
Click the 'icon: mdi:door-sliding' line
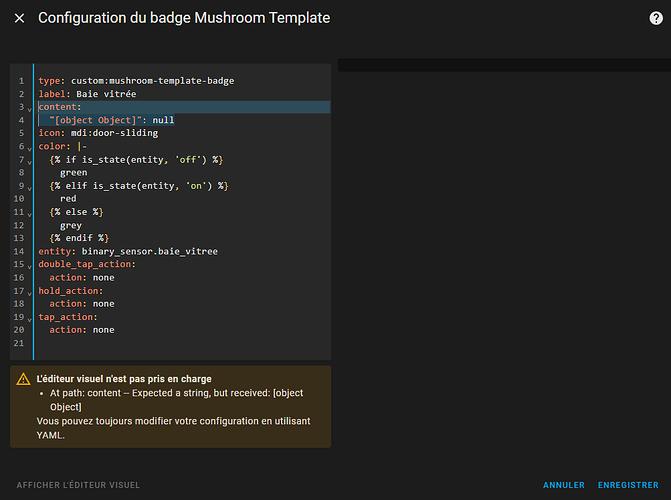98,133
